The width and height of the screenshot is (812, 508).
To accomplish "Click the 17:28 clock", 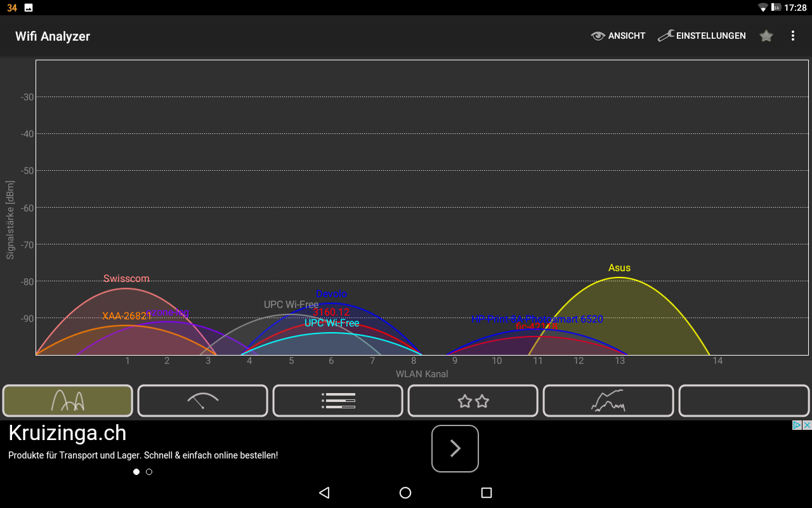I will click(x=796, y=8).
